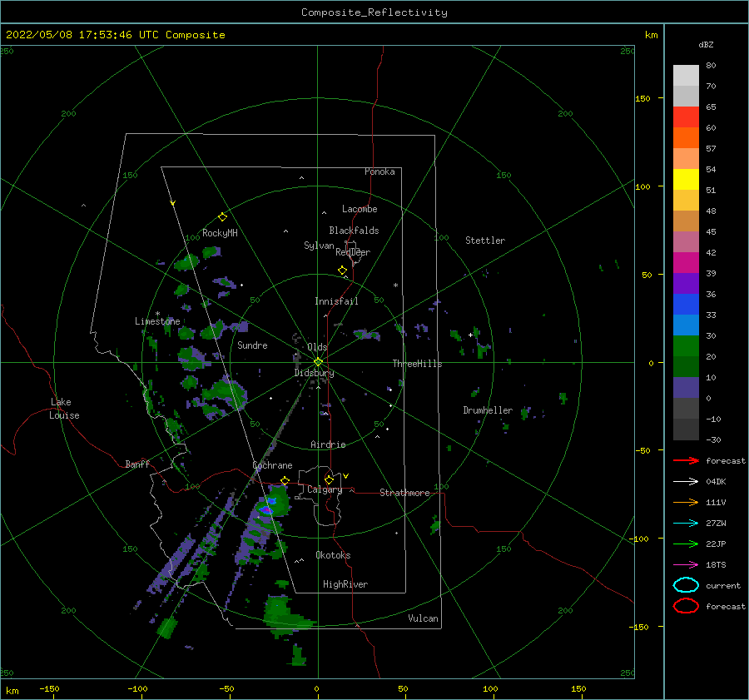Click the Blackfalds label
The image size is (749, 700).
coord(354,231)
